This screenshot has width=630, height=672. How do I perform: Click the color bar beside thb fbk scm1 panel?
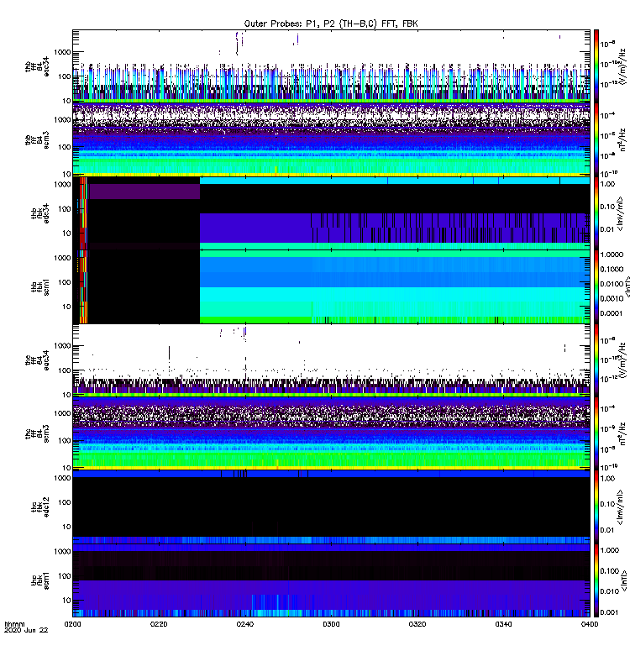(596, 286)
